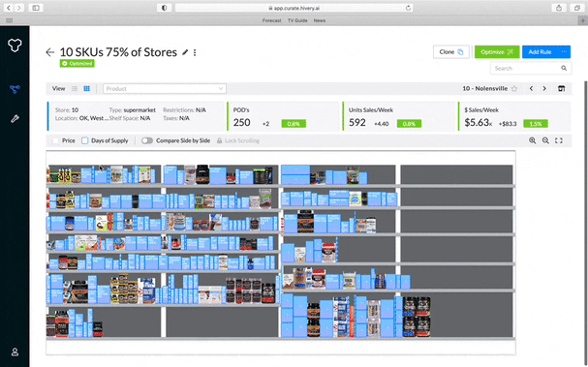Click the back arrow beside the title

click(x=49, y=52)
